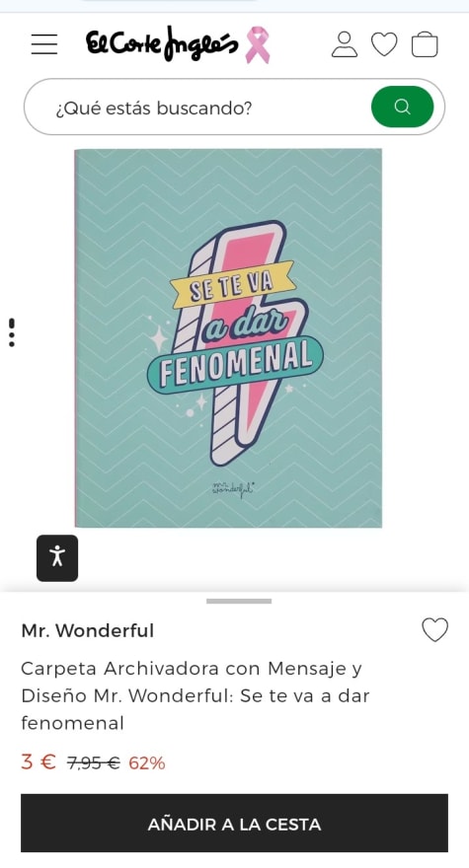
Task: Tap the lightning bolt folder product image
Action: [x=228, y=337]
